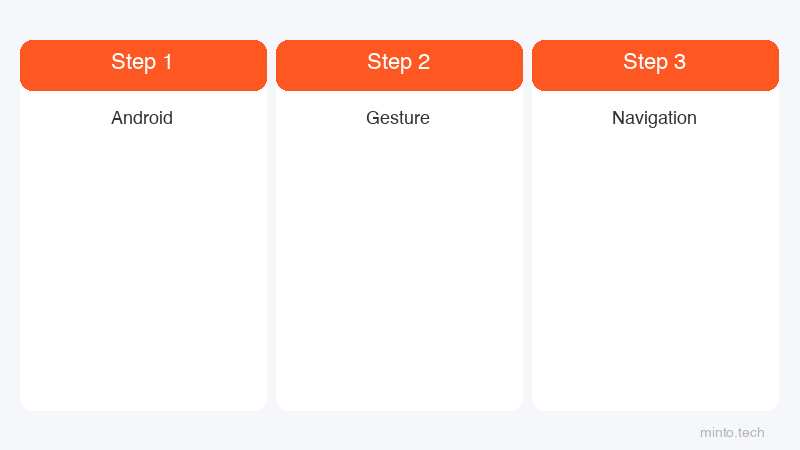Click the gap between Step 1 and Step 2 cards
The image size is (800, 450).
point(271,224)
